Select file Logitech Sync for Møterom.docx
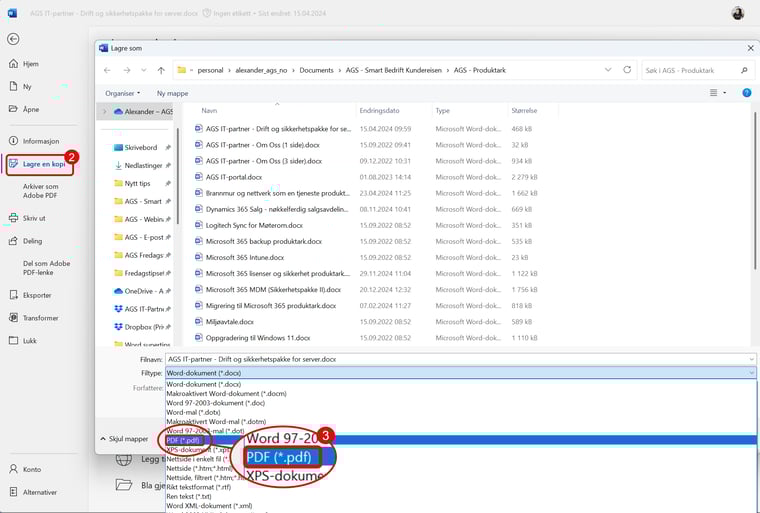Viewport: 760px width, 513px height. 254,225
